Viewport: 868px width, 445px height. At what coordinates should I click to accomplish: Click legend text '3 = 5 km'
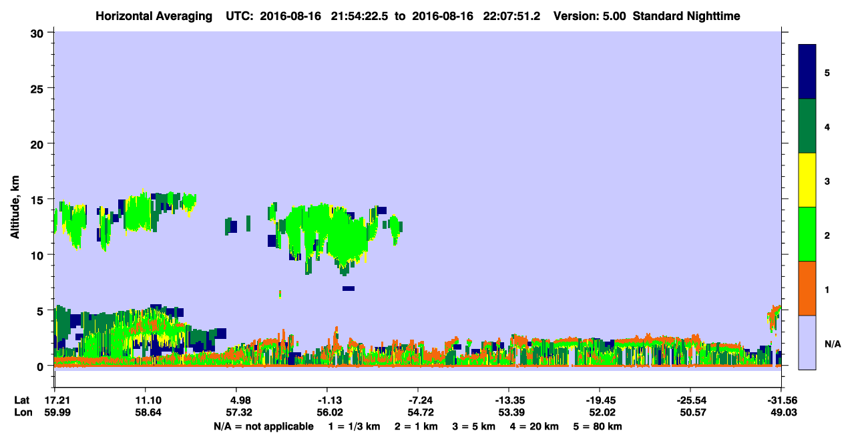(474, 426)
